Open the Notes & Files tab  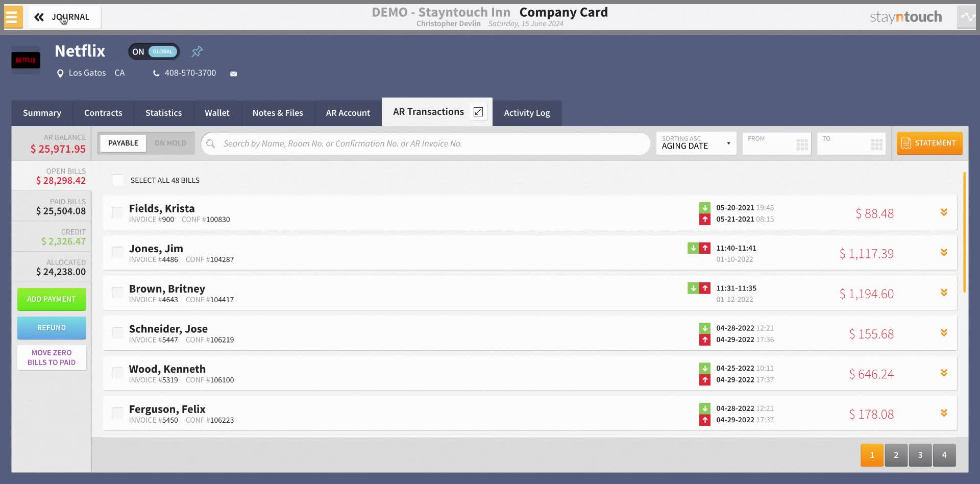coord(278,113)
